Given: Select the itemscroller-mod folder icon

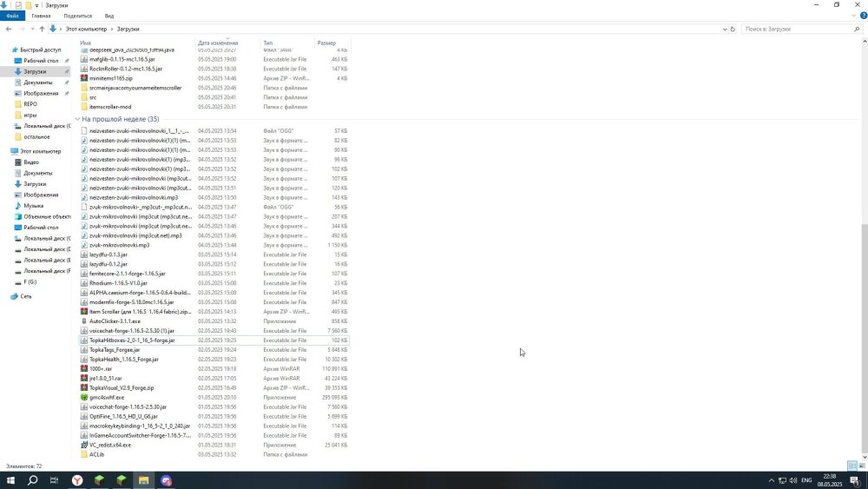Looking at the screenshot, I should click(84, 107).
